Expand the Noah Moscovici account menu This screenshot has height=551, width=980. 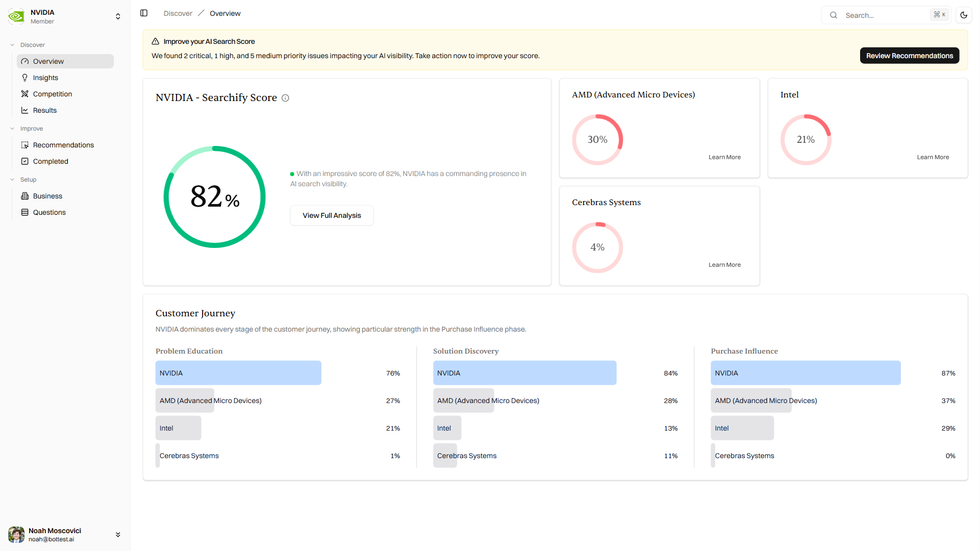(x=118, y=535)
